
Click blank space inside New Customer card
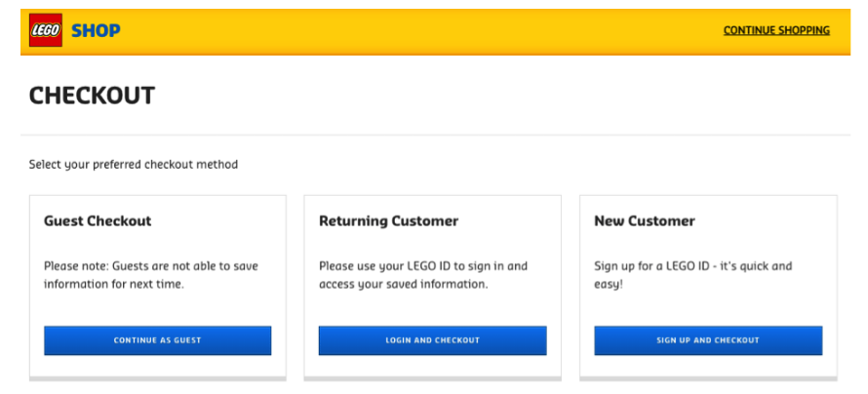point(708,309)
